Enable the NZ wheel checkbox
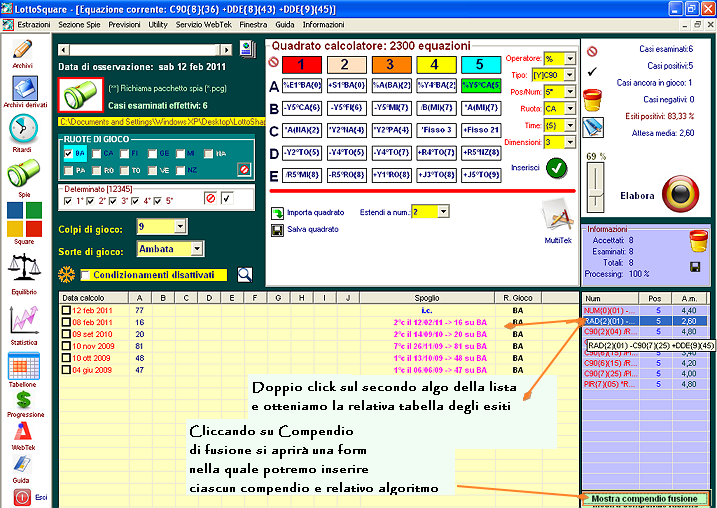This screenshot has height=508, width=717. click(181, 170)
